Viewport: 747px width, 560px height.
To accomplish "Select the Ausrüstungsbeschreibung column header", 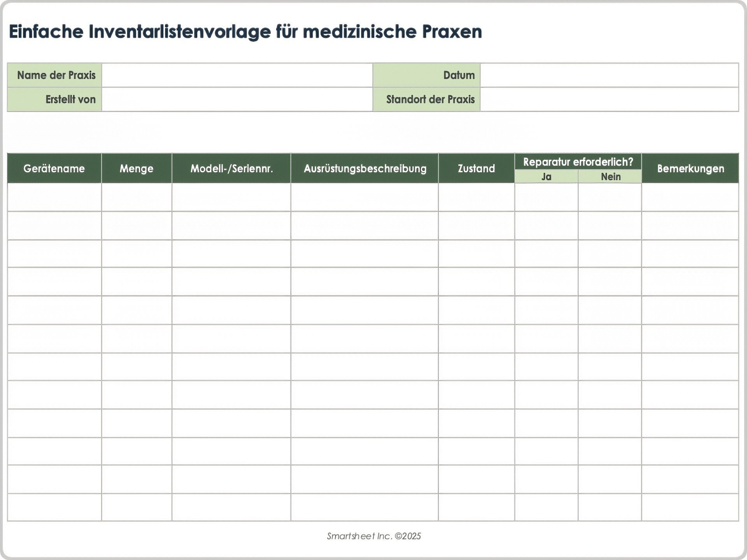I will (x=365, y=168).
